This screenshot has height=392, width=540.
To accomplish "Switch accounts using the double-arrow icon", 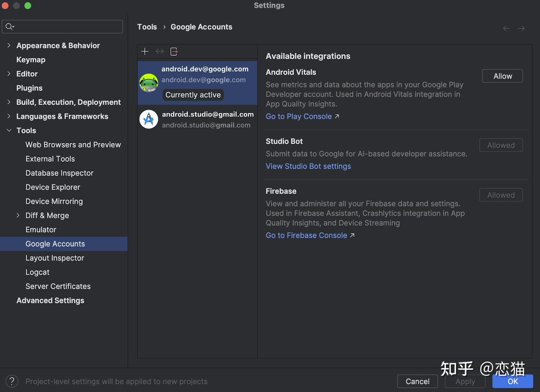I will (159, 51).
